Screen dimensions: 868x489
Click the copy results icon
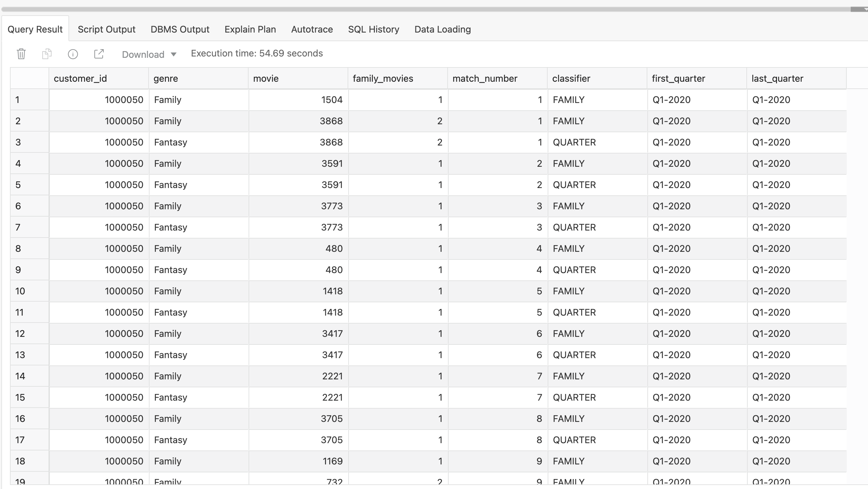point(47,54)
